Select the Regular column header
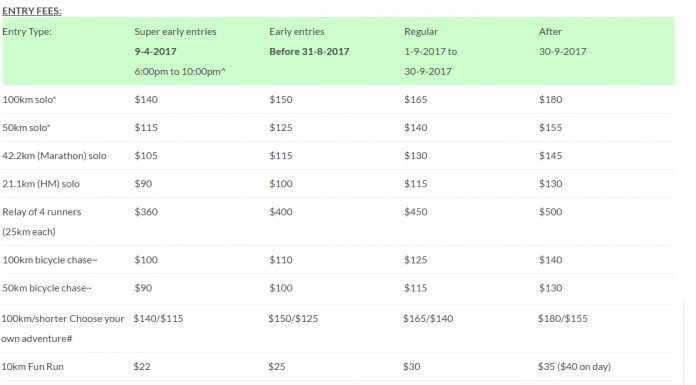The image size is (696, 385). 421,32
